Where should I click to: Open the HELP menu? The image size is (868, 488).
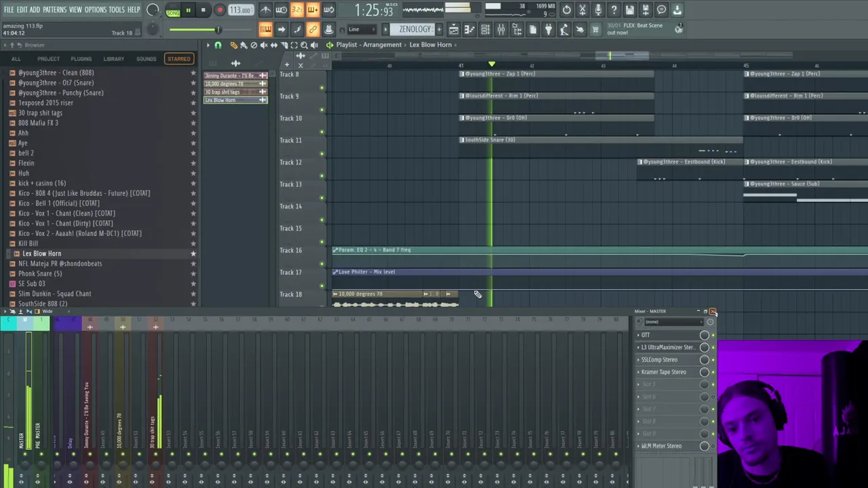[134, 9]
